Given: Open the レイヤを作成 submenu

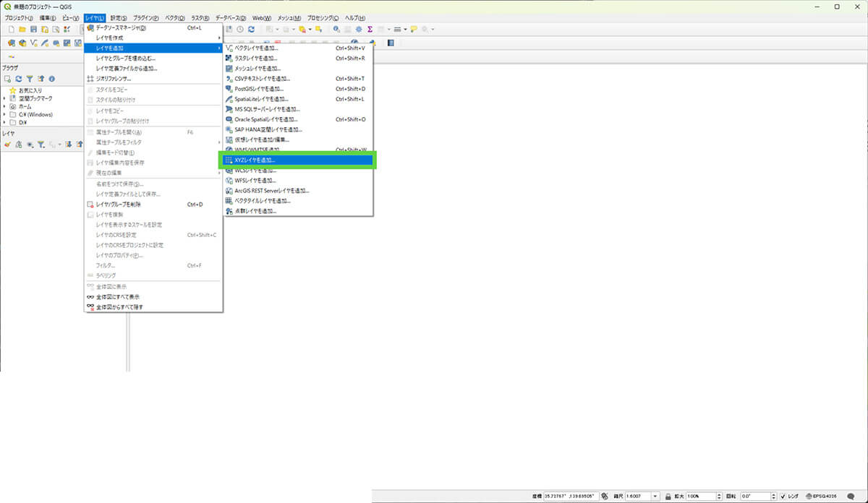Looking at the screenshot, I should pos(153,38).
